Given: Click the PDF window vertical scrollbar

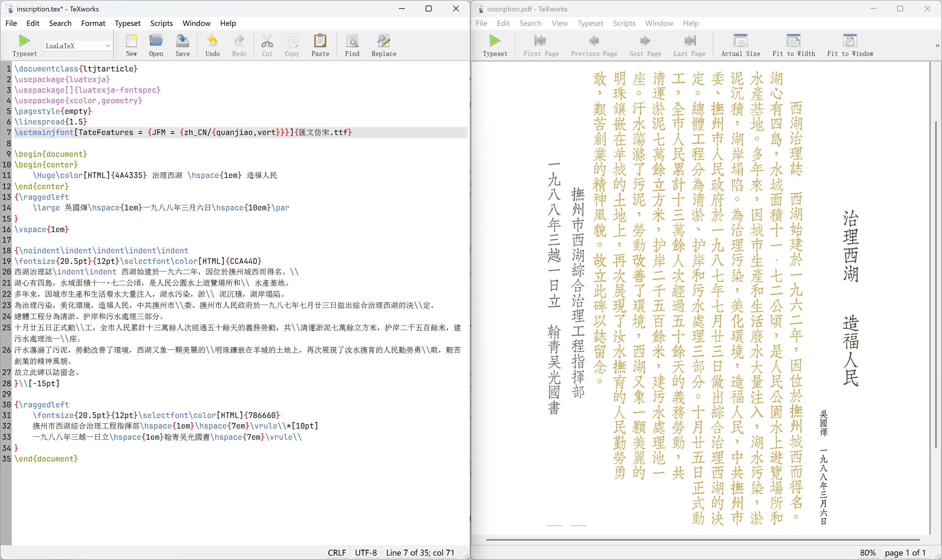Looking at the screenshot, I should pyautogui.click(x=936, y=285).
